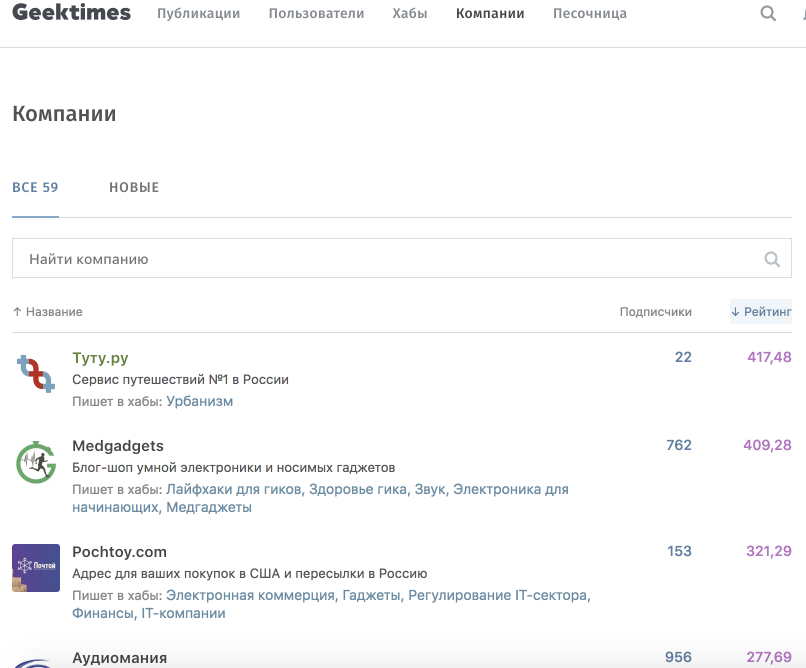Open the Песочница section
Screen dimensions: 806x668
point(590,14)
